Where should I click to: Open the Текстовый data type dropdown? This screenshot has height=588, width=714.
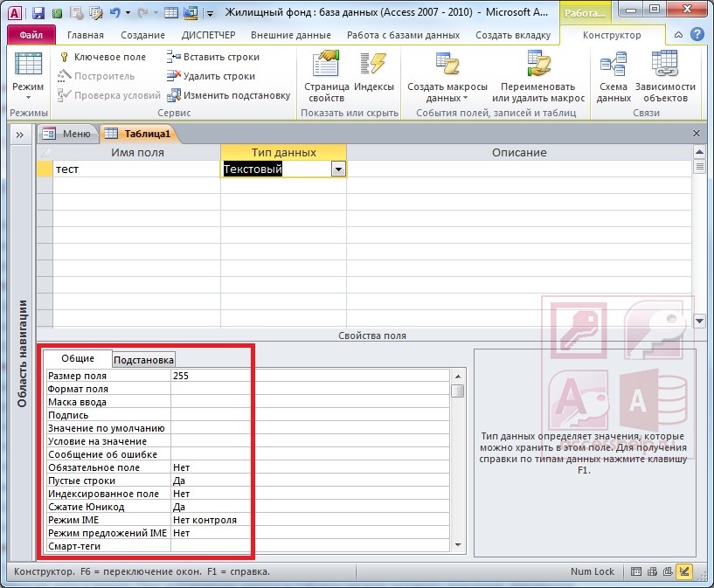coord(338,169)
